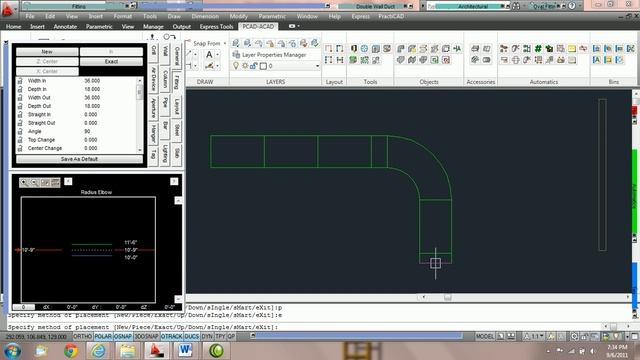The height and width of the screenshot is (360, 640).
Task: Toggle OTRACK in status bar
Action: 171,336
